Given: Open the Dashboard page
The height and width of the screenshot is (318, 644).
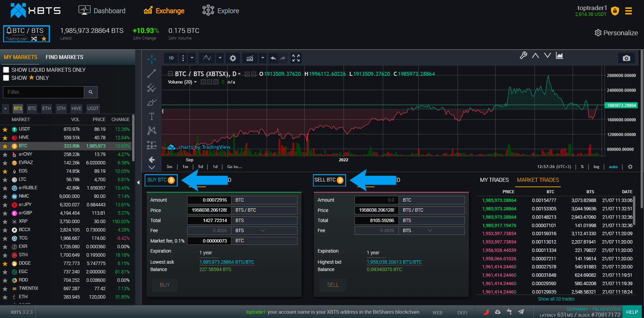Looking at the screenshot, I should tap(102, 11).
